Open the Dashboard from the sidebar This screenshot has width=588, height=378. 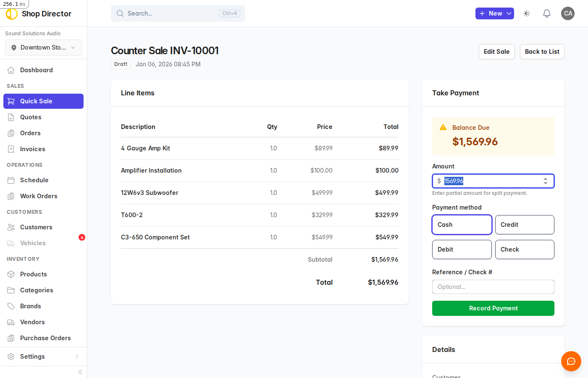(x=36, y=70)
